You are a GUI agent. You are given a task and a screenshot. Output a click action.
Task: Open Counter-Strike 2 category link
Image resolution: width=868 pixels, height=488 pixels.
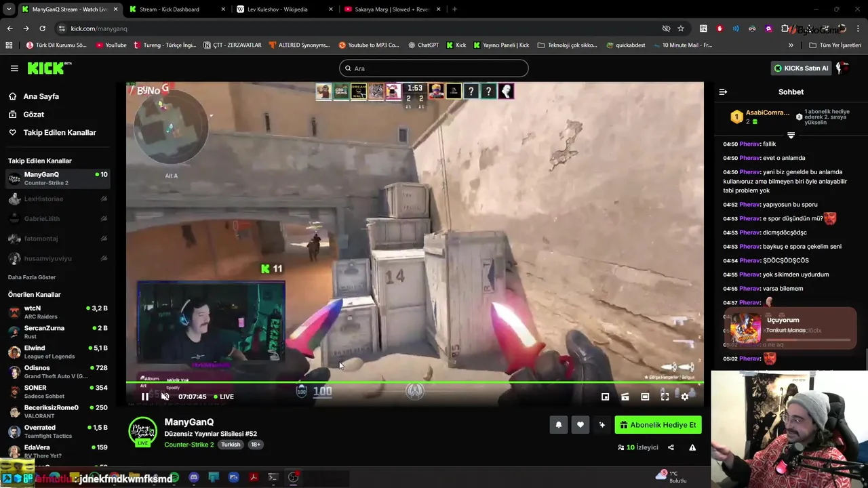click(189, 445)
